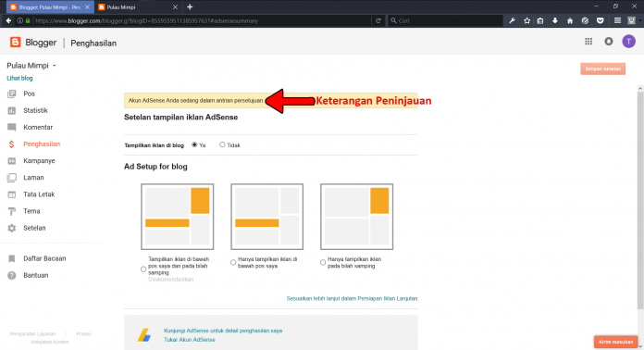Click the Tata Letak layout icon
The image size is (644, 350).
click(12, 194)
